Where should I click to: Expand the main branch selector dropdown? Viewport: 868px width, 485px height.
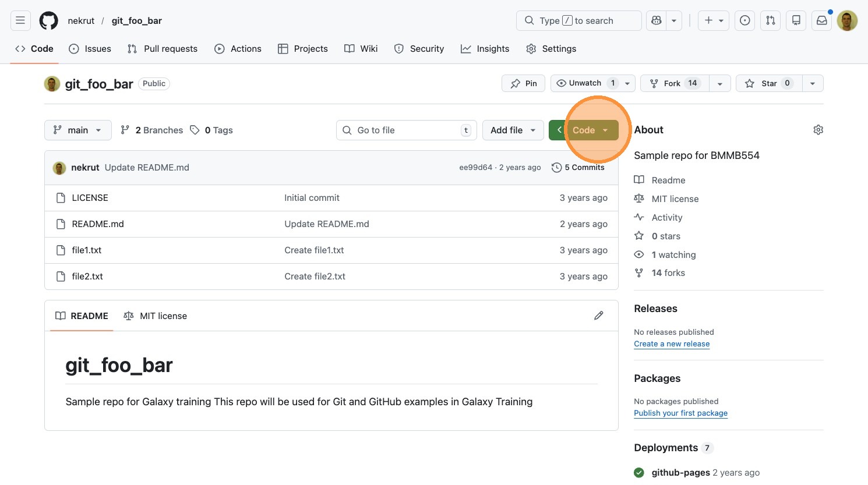click(77, 130)
